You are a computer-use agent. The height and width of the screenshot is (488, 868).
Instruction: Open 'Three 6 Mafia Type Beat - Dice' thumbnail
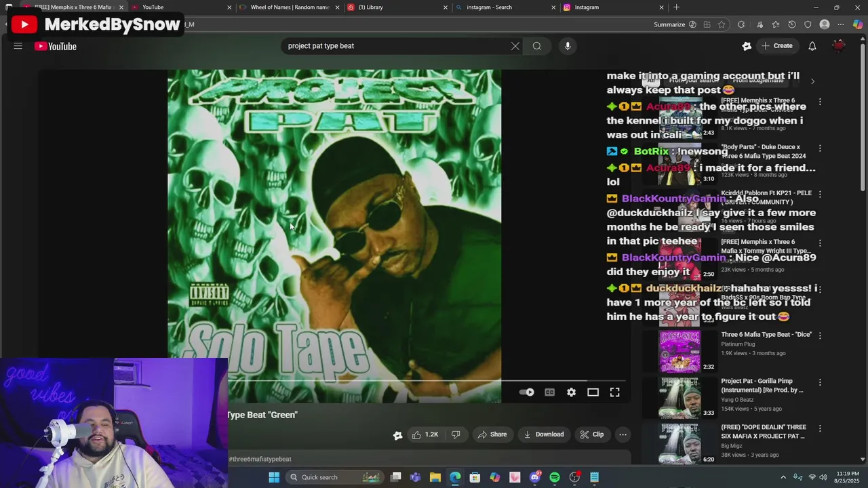point(679,351)
